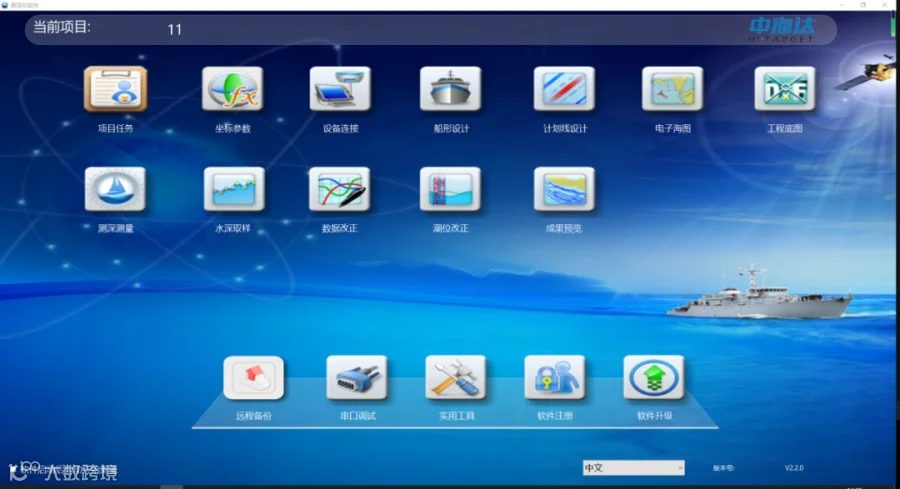Click the current project name 11
The width and height of the screenshot is (900, 489).
pyautogui.click(x=174, y=30)
